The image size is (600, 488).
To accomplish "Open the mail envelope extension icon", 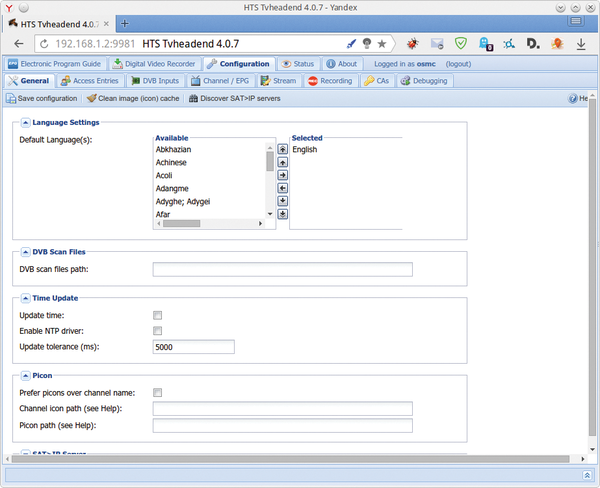I will click(x=437, y=44).
